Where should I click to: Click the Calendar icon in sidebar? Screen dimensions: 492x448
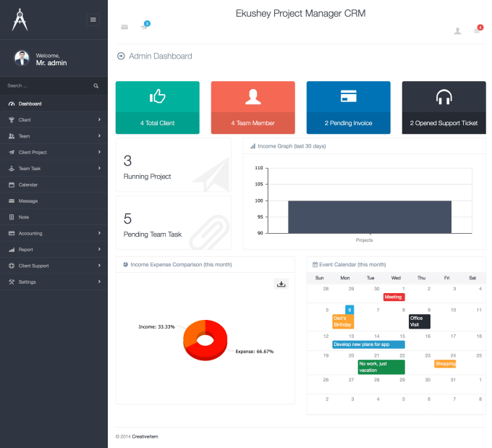[x=12, y=185]
